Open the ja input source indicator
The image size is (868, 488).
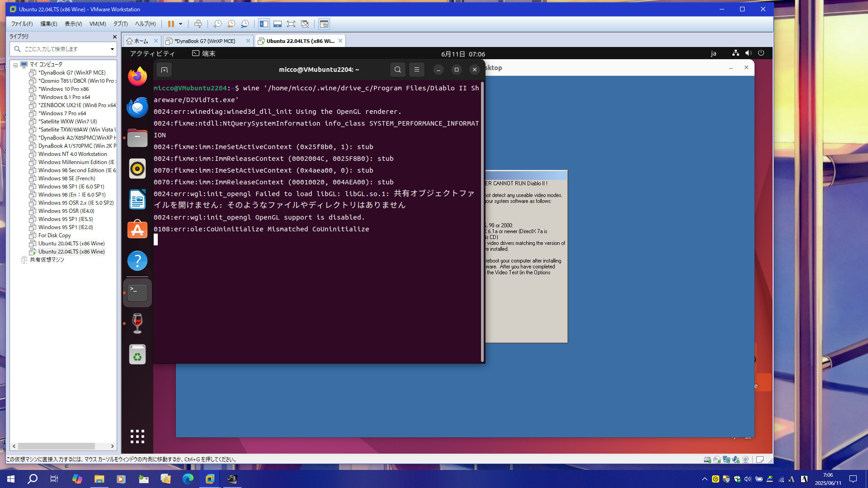click(713, 54)
